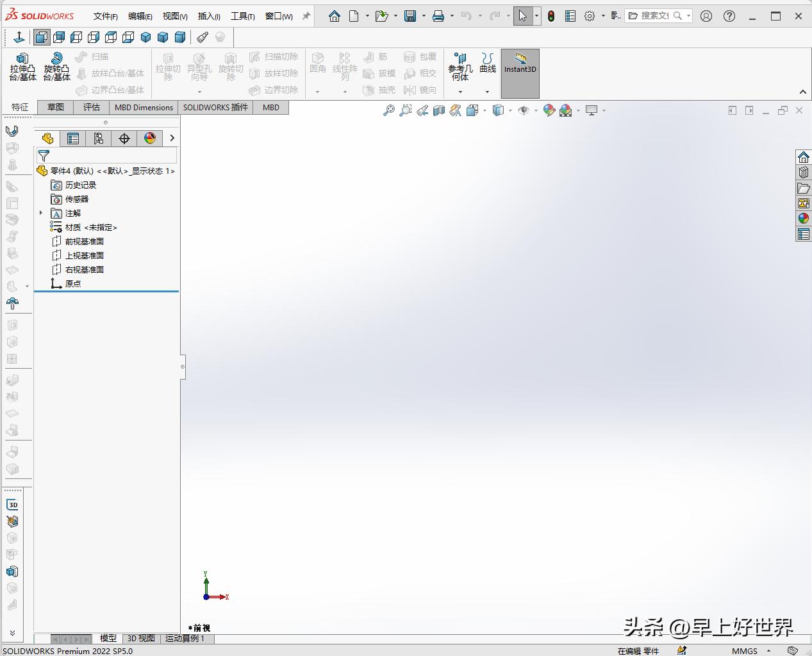This screenshot has width=812, height=656.
Task: Toggle the 剖面视图 section view
Action: [x=438, y=110]
